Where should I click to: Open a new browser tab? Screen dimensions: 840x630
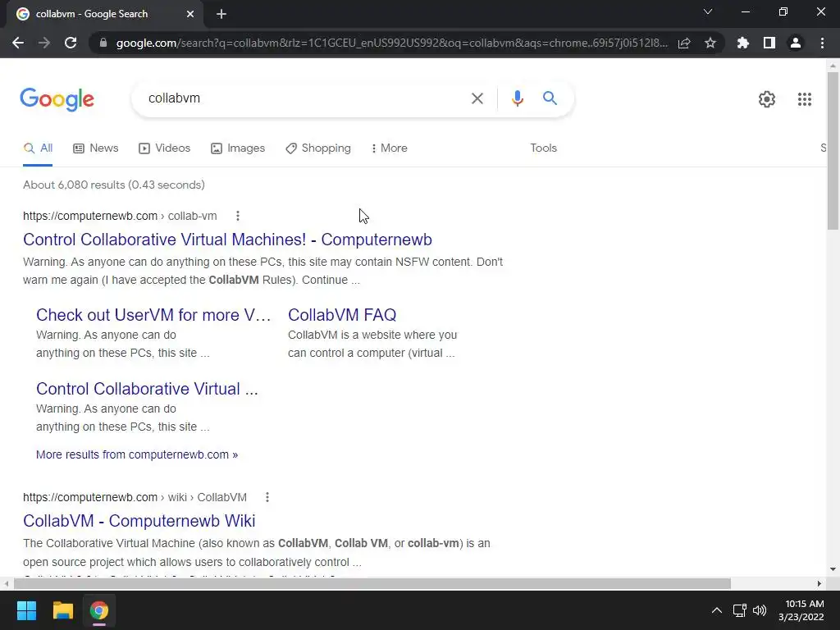click(x=221, y=14)
